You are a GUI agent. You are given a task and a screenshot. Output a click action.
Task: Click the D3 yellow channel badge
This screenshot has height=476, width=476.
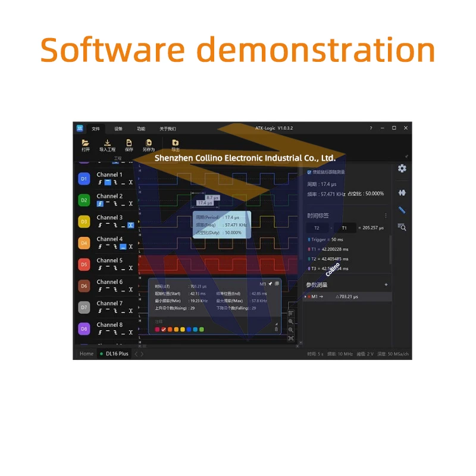click(84, 221)
